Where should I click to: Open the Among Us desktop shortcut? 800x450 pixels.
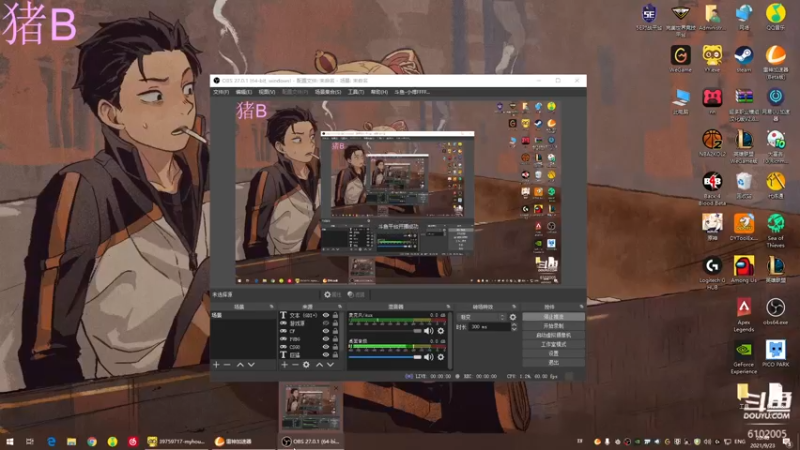tap(743, 269)
